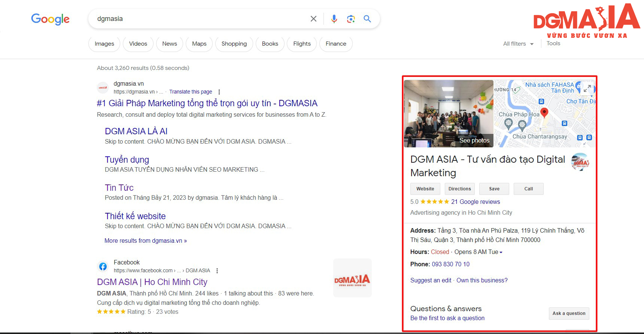This screenshot has height=334, width=644.
Task: Expand business hours dropdown arrow
Action: click(501, 252)
